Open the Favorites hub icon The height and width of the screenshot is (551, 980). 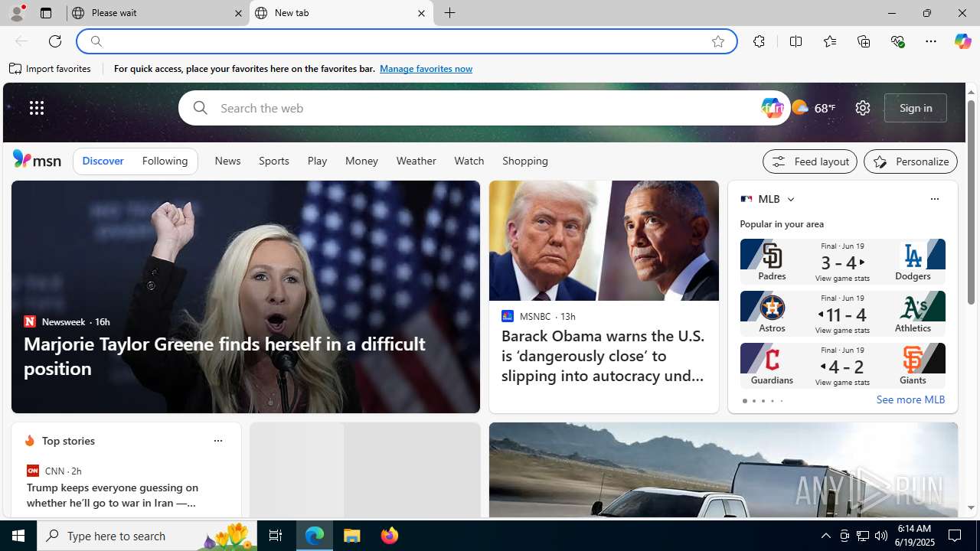pyautogui.click(x=829, y=41)
